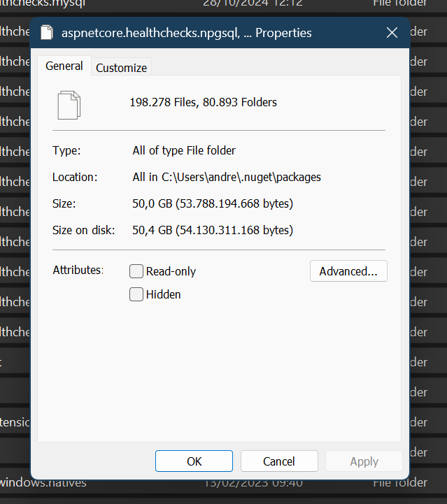This screenshot has height=504, width=447.
Task: Enable the Read-only attribute checkbox
Action: [136, 271]
